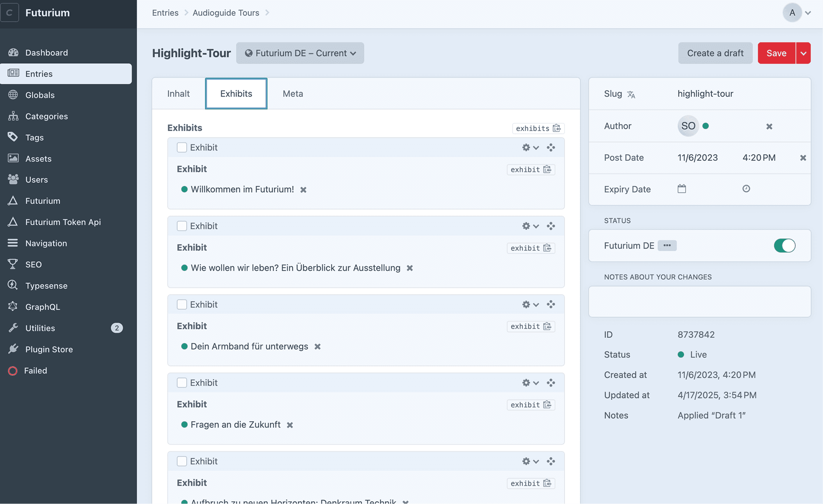Clear the Post Date value
Image resolution: width=823 pixels, height=504 pixels.
point(803,158)
